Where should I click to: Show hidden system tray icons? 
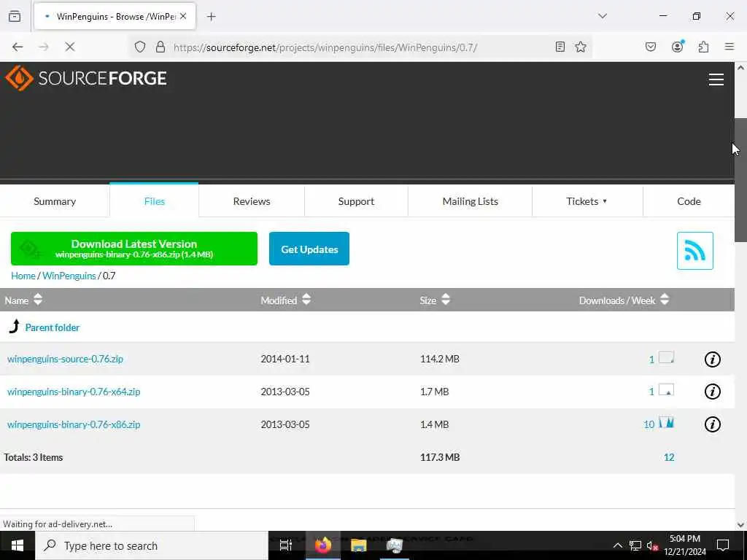point(617,545)
